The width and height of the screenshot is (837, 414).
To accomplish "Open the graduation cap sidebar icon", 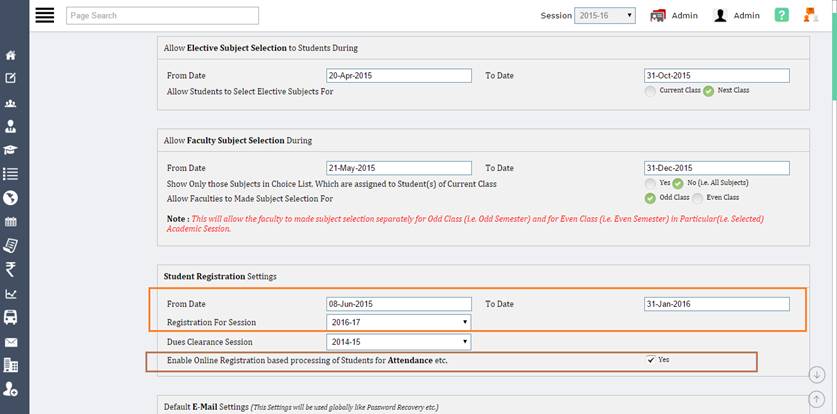I will [x=10, y=150].
